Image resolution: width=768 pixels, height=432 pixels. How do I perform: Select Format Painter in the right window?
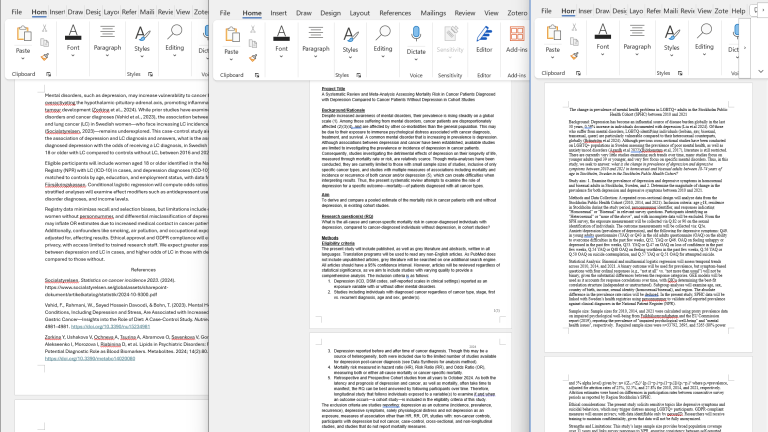(x=574, y=56)
